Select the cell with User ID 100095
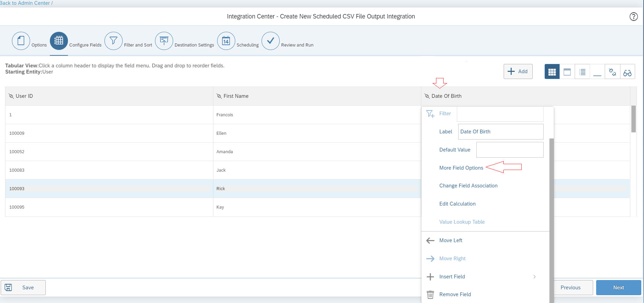 coord(109,207)
